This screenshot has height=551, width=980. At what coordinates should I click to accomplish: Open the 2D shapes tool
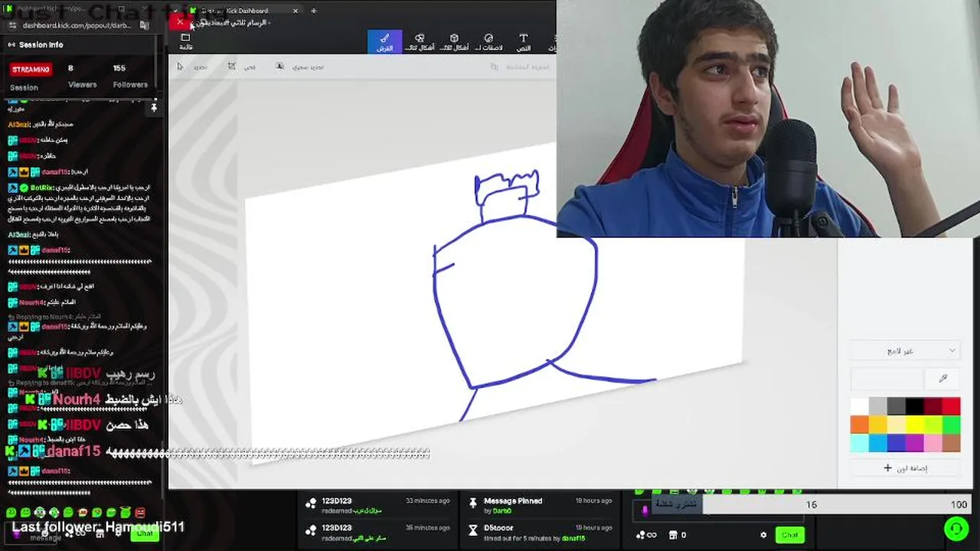click(x=420, y=42)
